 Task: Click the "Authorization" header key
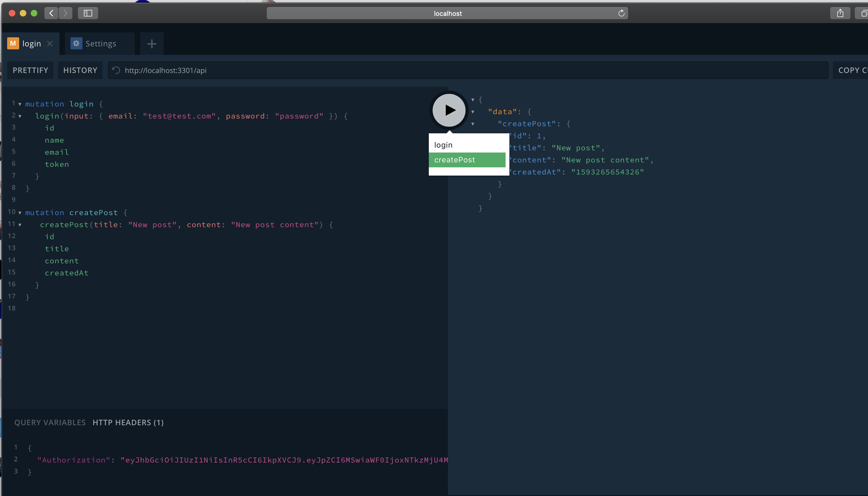pos(73,460)
